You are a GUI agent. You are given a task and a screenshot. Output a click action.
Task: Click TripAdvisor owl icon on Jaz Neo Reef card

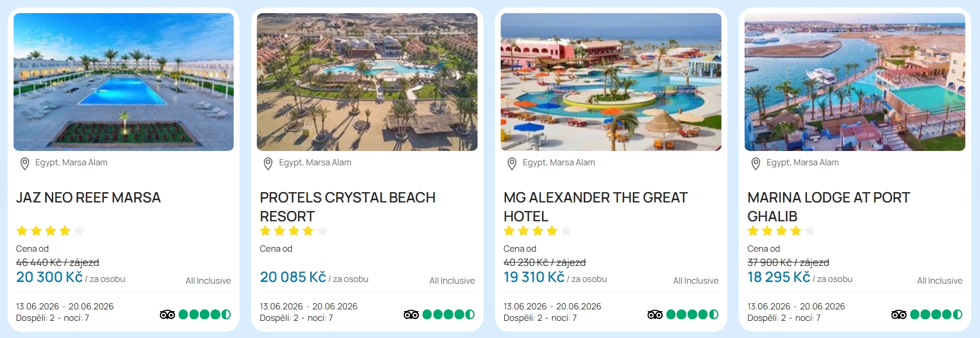tap(167, 315)
